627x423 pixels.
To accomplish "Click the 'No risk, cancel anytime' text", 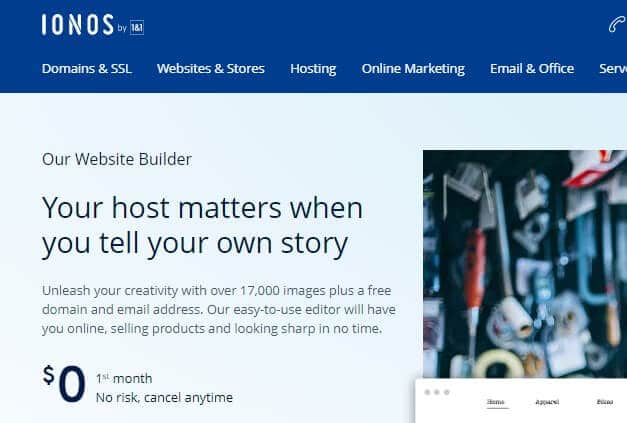I will [164, 397].
